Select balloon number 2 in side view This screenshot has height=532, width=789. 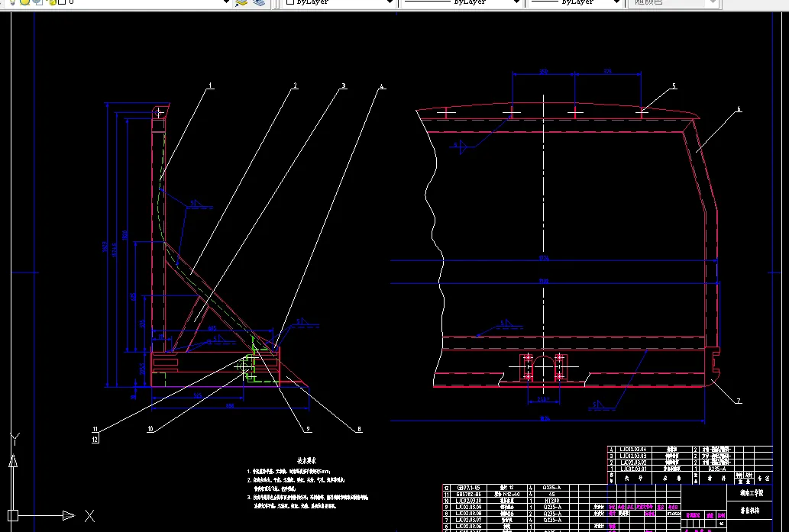[296, 86]
